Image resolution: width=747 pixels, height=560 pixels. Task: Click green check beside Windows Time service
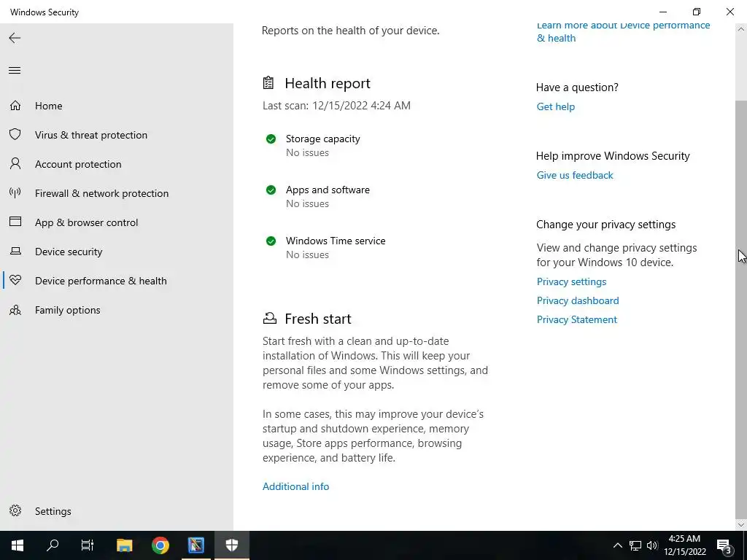271,241
